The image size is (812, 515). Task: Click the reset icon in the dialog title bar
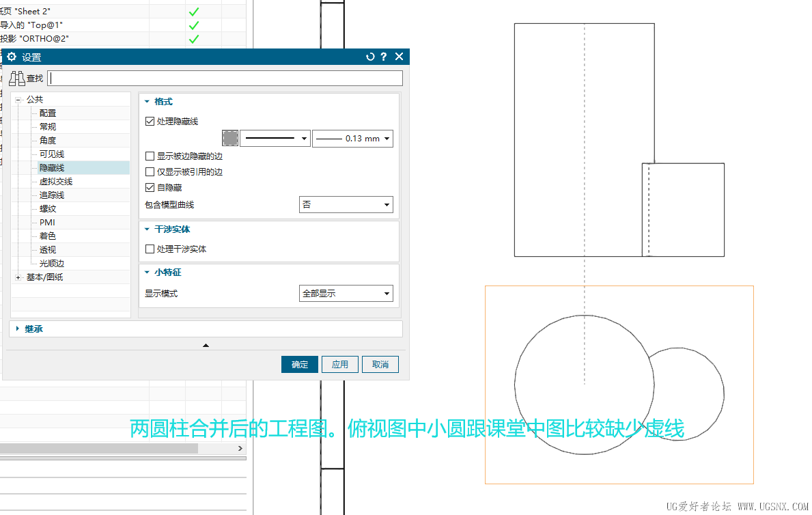(x=369, y=57)
